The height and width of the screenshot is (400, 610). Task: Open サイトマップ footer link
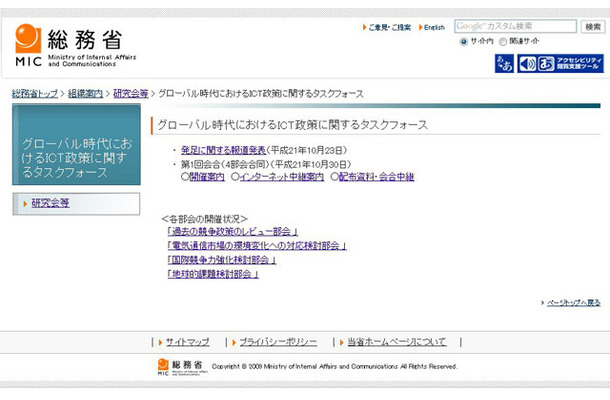click(188, 342)
